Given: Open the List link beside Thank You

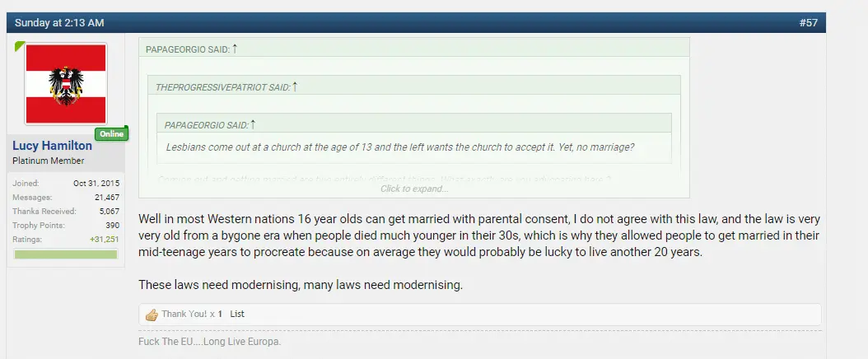Looking at the screenshot, I should coord(237,314).
